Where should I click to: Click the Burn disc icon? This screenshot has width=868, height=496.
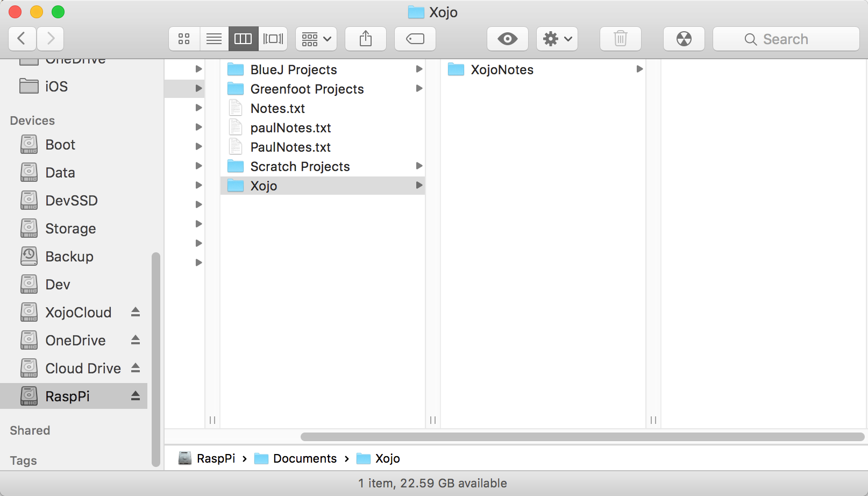click(x=684, y=39)
